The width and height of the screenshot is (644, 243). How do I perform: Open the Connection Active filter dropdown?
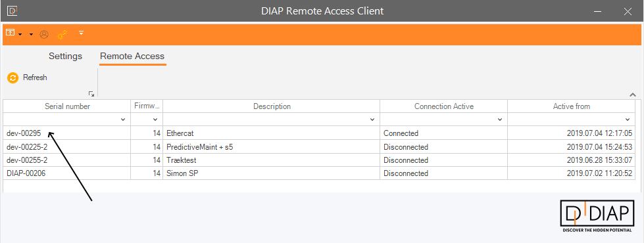[x=500, y=120]
